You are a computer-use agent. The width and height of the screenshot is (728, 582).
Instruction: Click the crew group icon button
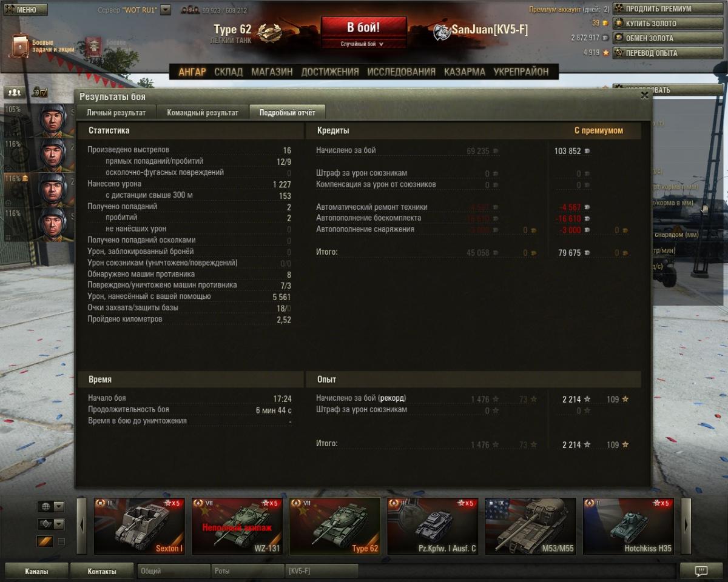point(15,92)
